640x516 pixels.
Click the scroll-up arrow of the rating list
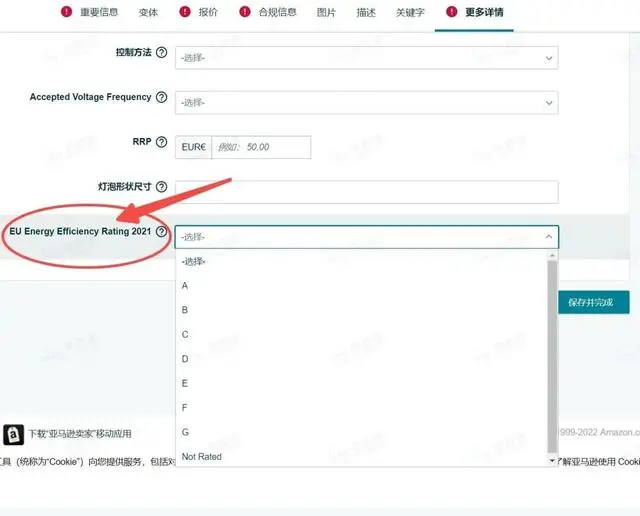552,256
